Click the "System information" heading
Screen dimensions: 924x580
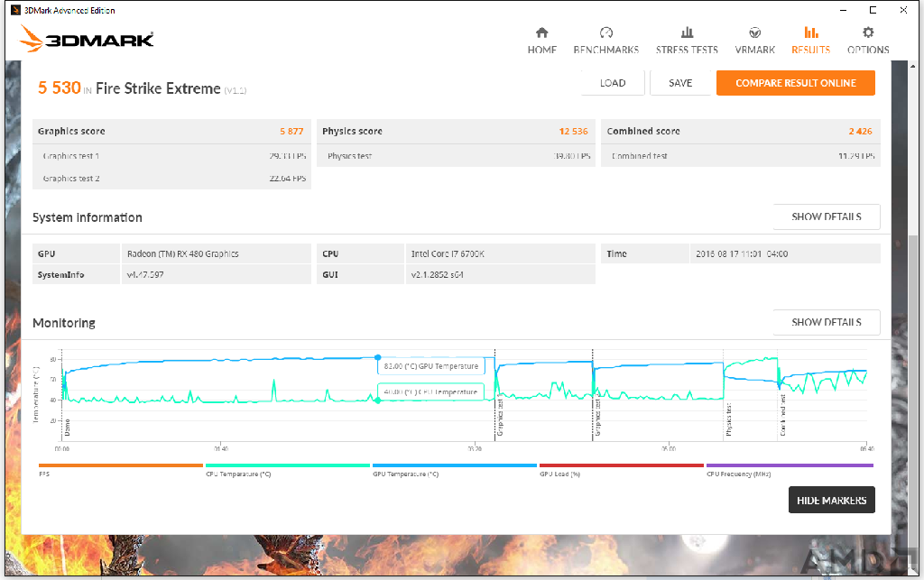click(x=88, y=217)
